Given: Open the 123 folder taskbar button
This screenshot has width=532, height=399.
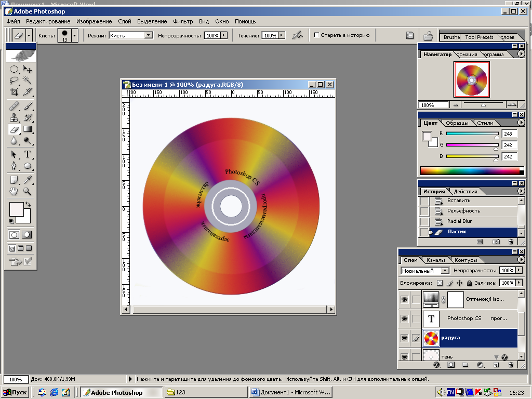Looking at the screenshot, I should pos(206,392).
